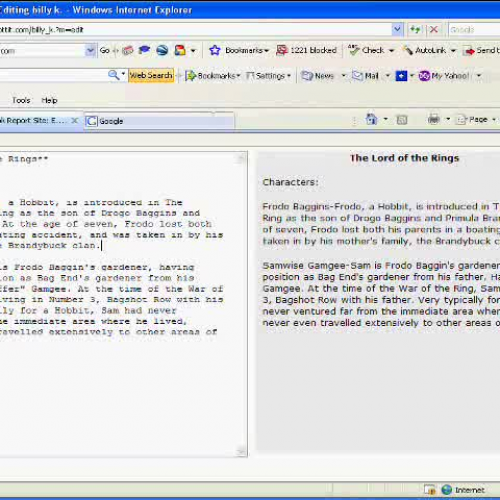Screen dimensions: 500x500
Task: Click the 'Characters:' preview text
Action: 290,182
